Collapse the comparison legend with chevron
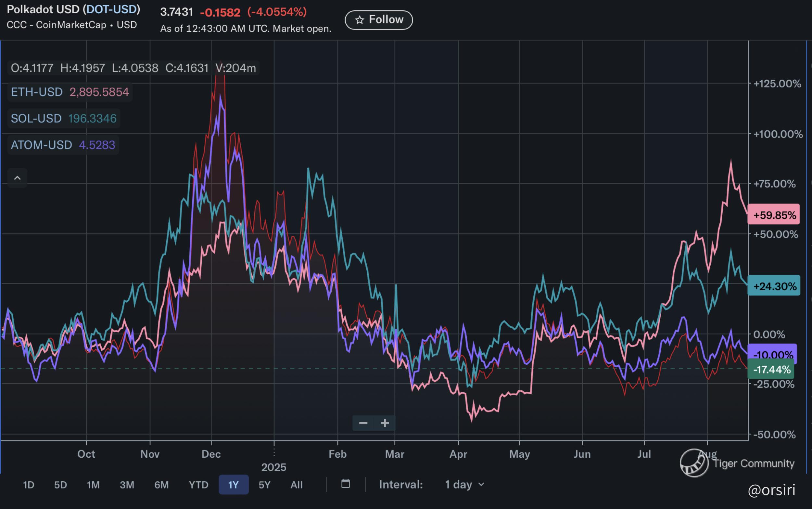812x509 pixels. coord(17,178)
